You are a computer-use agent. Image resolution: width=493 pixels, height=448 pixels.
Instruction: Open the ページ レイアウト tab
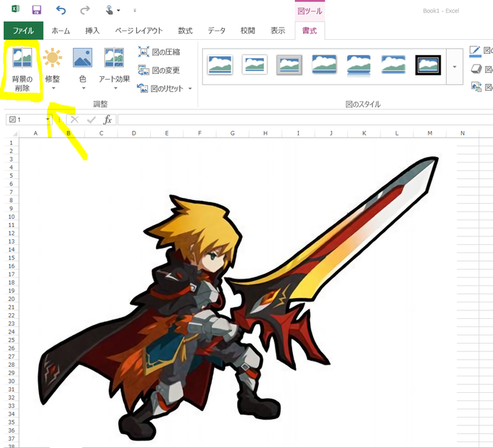tap(138, 30)
